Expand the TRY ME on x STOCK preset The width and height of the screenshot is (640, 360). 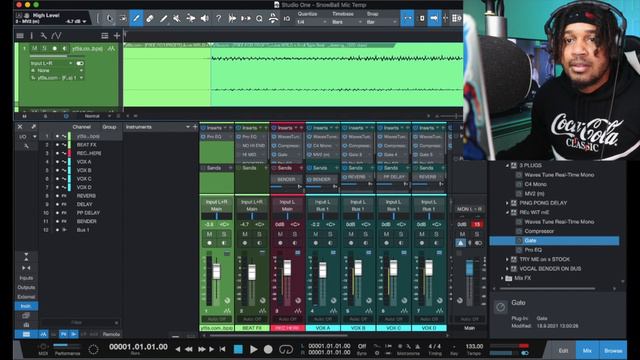[507, 259]
